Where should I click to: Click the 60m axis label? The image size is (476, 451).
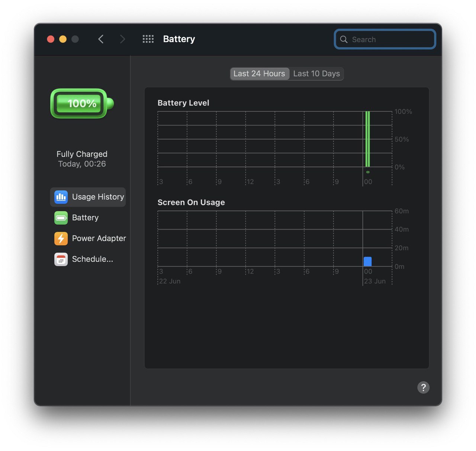pos(402,211)
